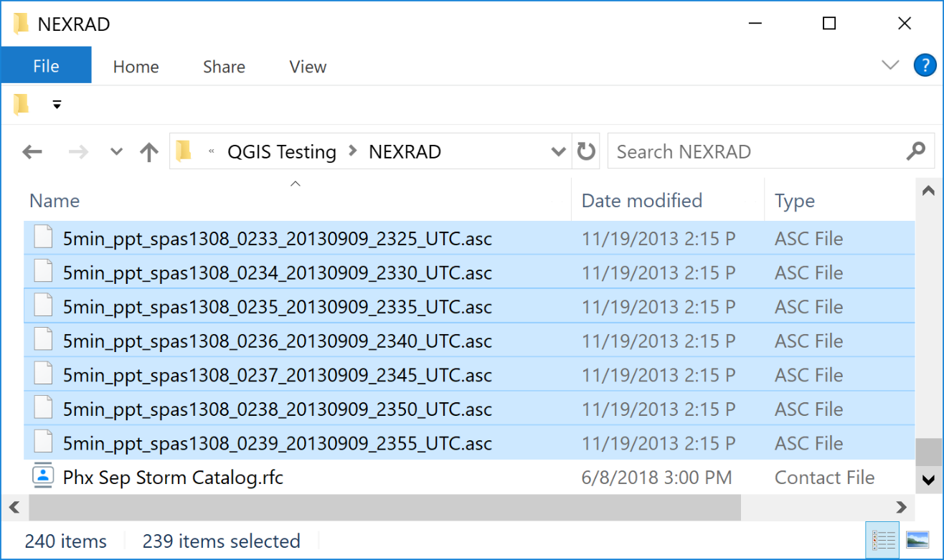Click the Type column header

click(794, 201)
